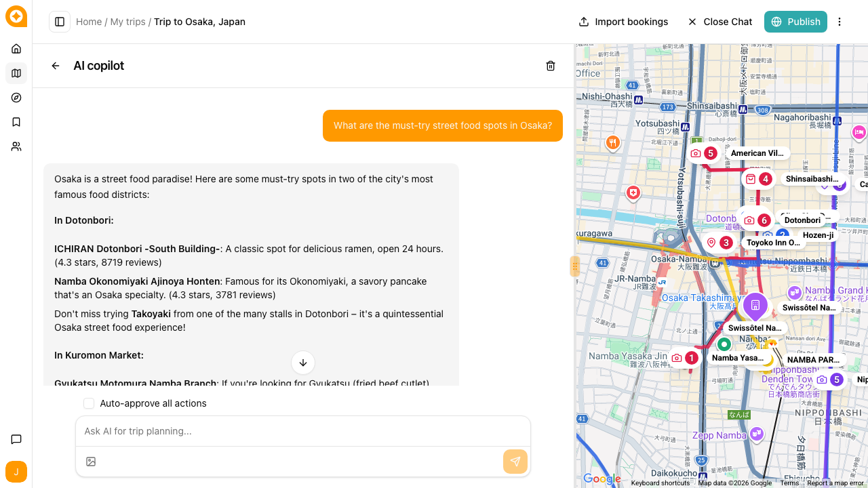Viewport: 868px width, 488px height.
Task: Open the chat bubble icon in sidebar
Action: [x=16, y=439]
